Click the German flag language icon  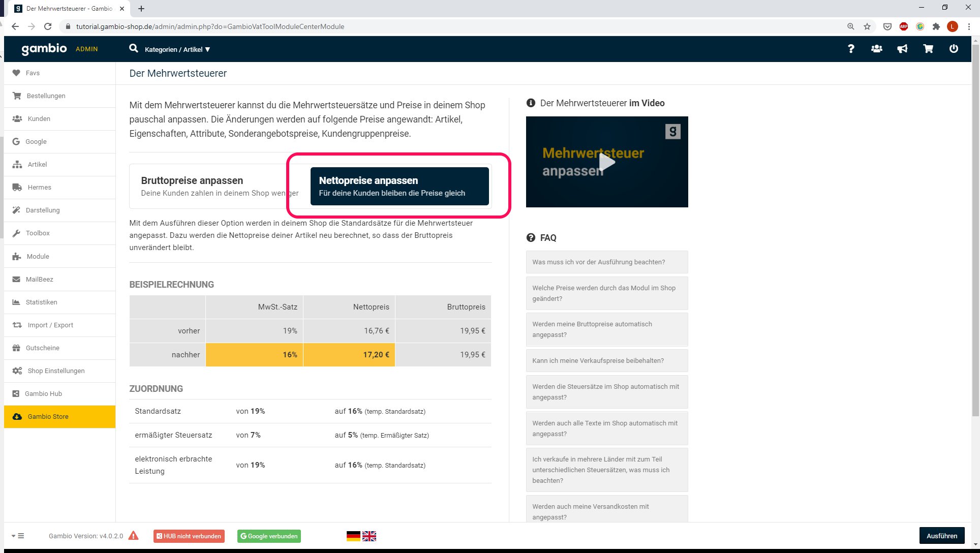(x=353, y=536)
